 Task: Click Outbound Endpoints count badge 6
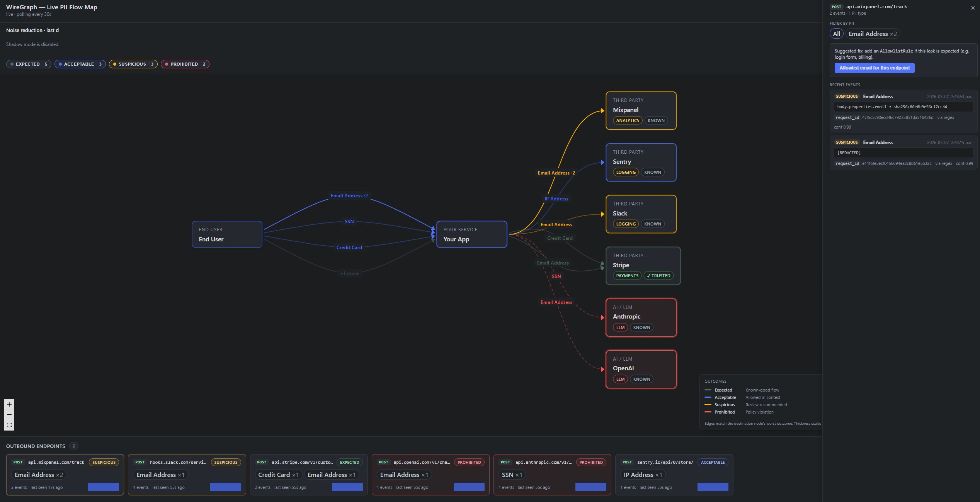73,446
